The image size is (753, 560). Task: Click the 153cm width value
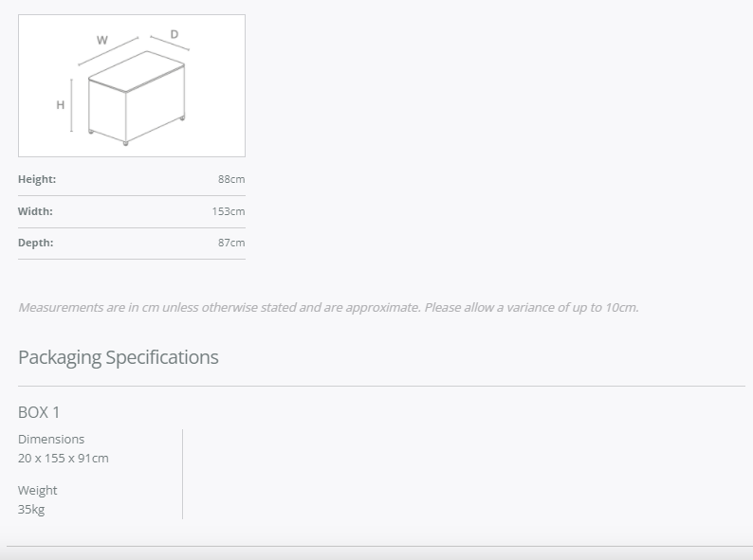(x=229, y=211)
